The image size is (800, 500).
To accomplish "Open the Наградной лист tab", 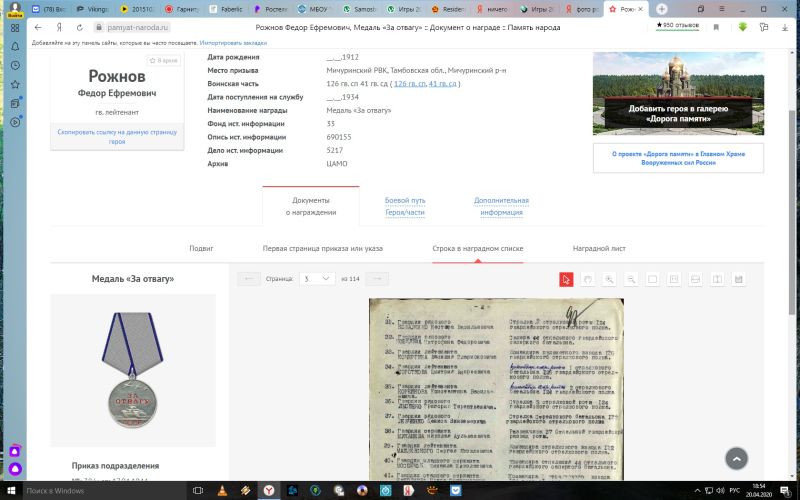I will click(598, 248).
